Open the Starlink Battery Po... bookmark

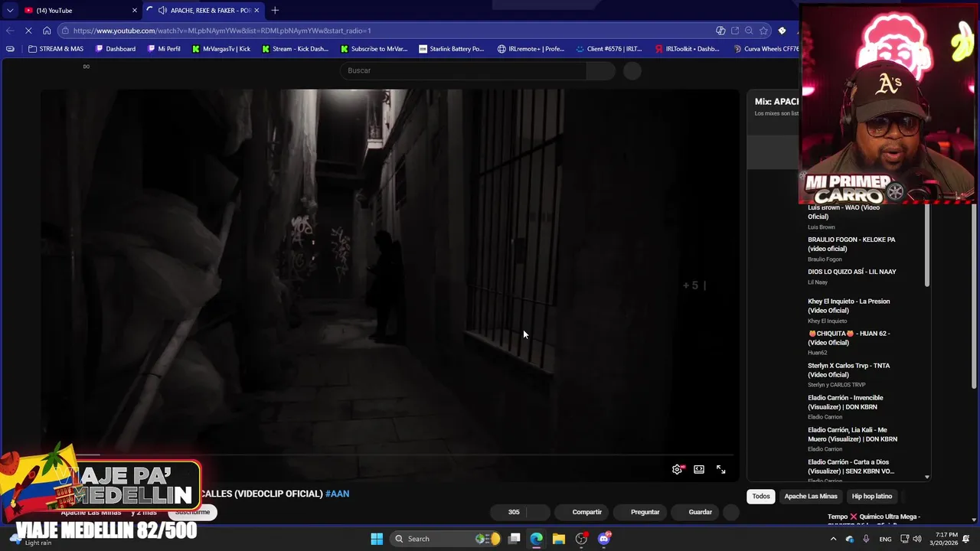pos(452,49)
